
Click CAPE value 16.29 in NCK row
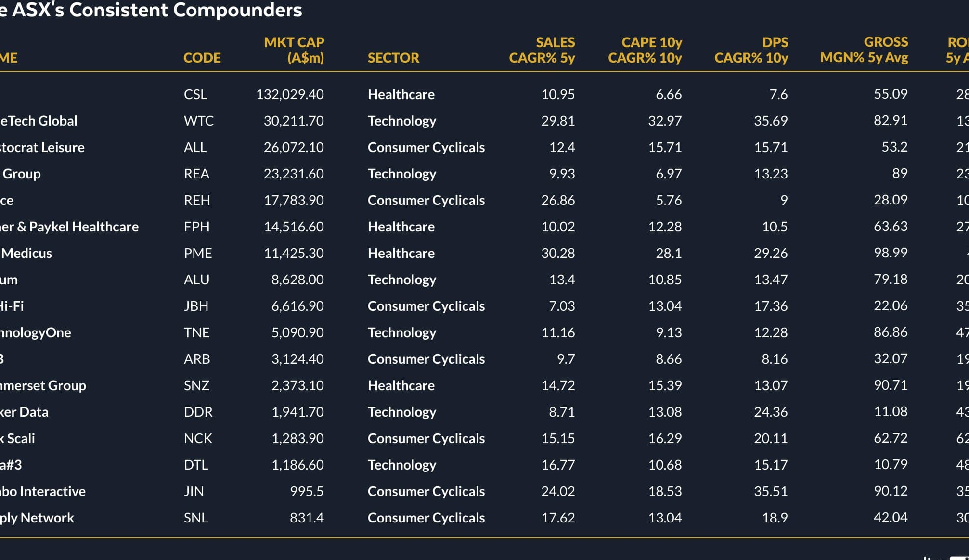click(x=665, y=438)
